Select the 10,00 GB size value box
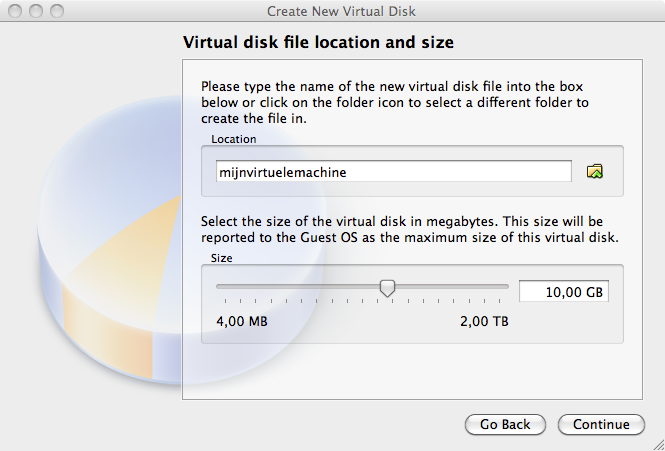The height and width of the screenshot is (451, 665). click(564, 291)
